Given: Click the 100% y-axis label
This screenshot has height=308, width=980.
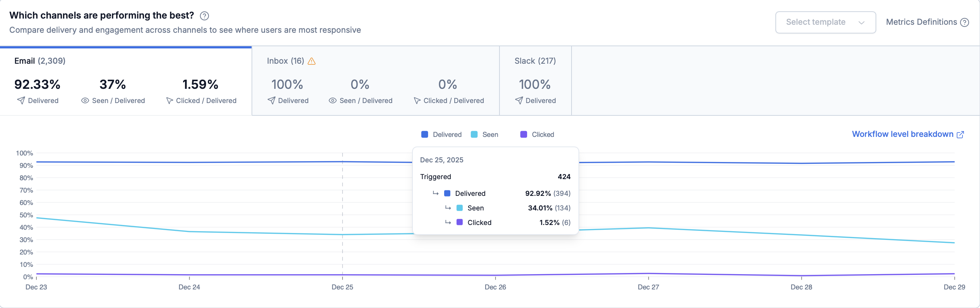Looking at the screenshot, I should 24,153.
